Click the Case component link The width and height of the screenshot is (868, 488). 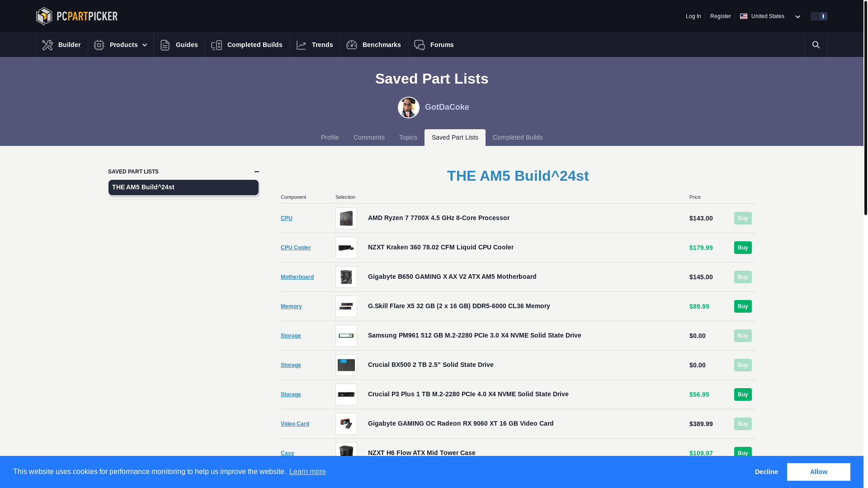(x=288, y=453)
